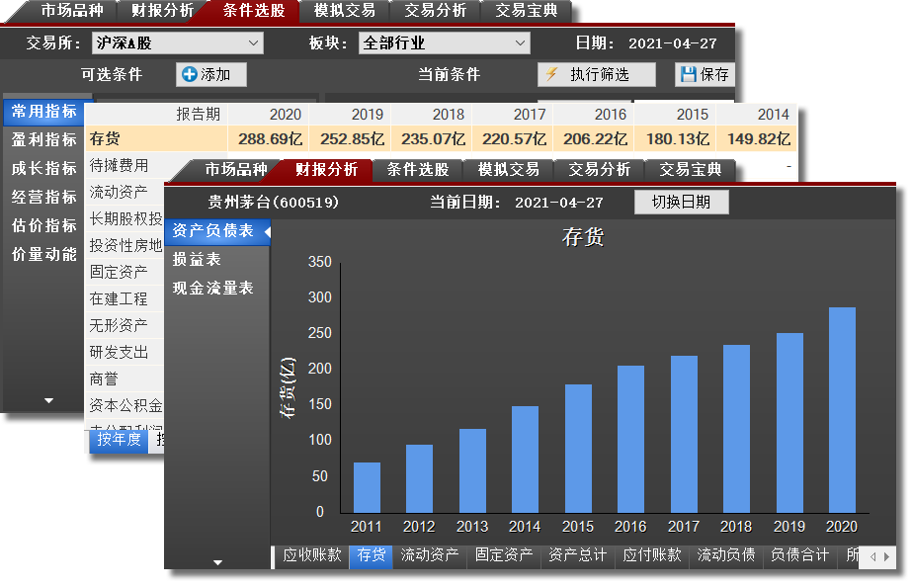The image size is (912, 588).
Task: Select the 商誉 row
Action: click(x=125, y=379)
